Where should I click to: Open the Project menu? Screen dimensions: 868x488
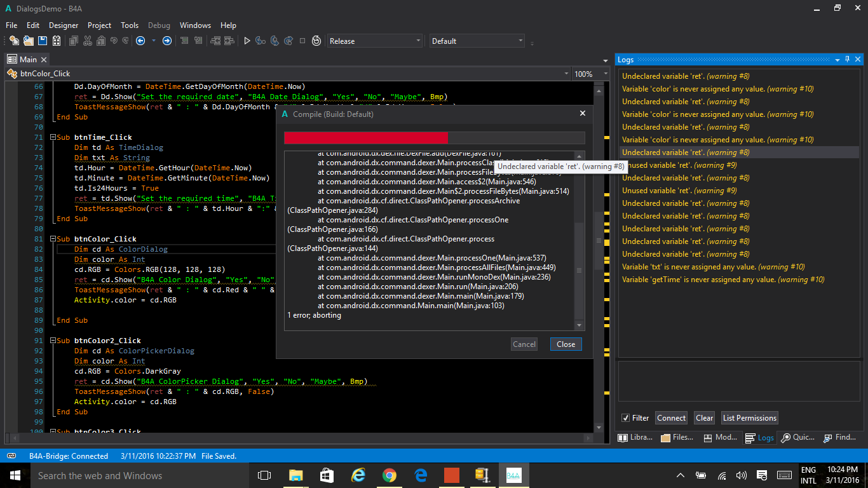click(x=100, y=25)
